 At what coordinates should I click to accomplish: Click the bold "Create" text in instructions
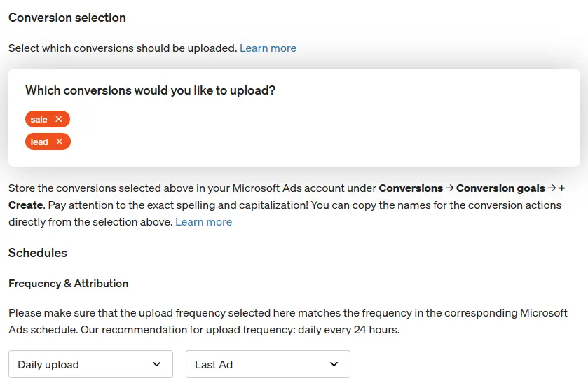point(26,205)
